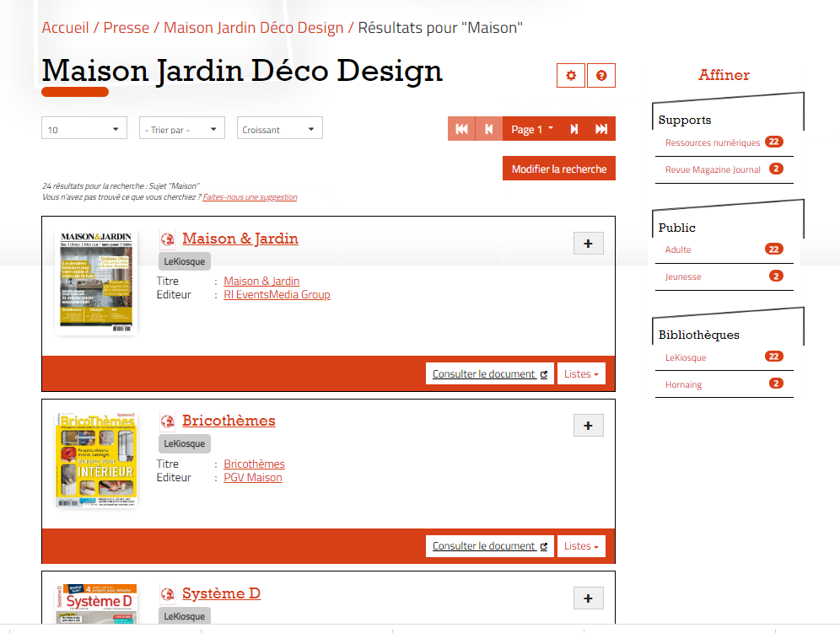This screenshot has height=633, width=840.
Task: Click the 'RI EventsMedia Group' editor link
Action: (x=277, y=294)
